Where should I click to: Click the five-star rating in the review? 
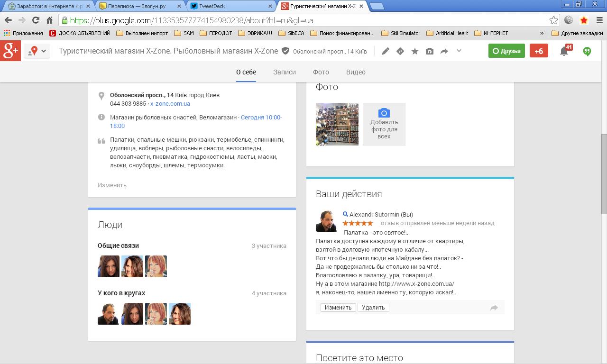point(358,223)
